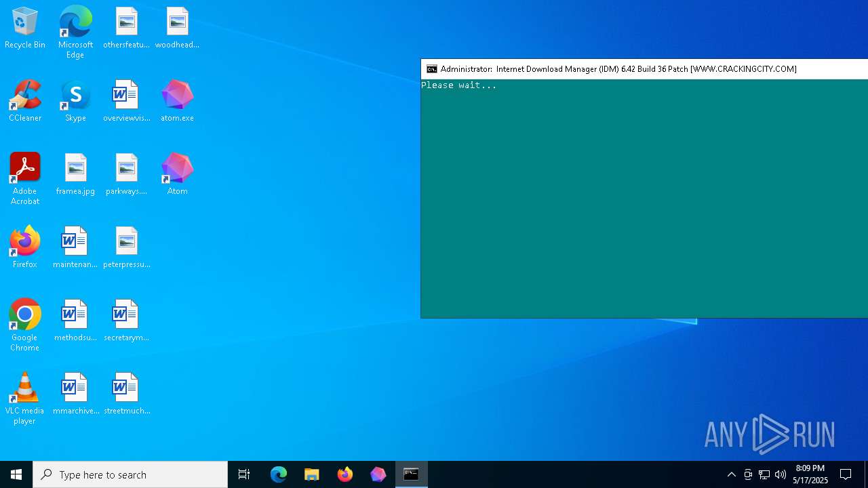Screen dimensions: 868x488
Task: Select the mmarchive... Word document
Action: coord(75,394)
